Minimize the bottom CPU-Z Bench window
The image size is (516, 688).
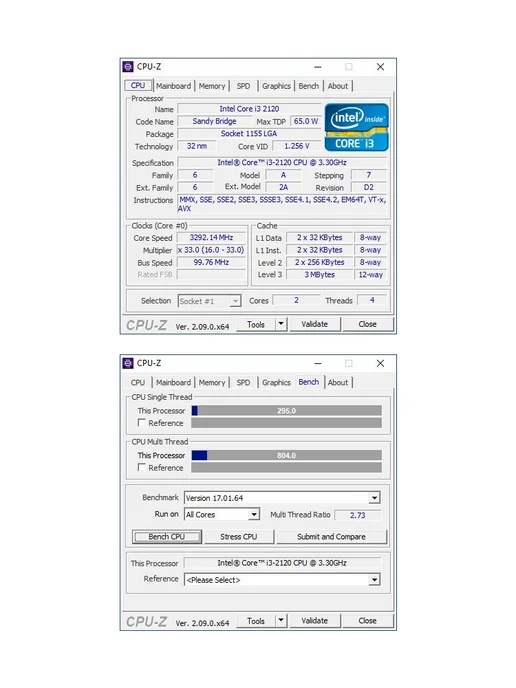pos(318,364)
